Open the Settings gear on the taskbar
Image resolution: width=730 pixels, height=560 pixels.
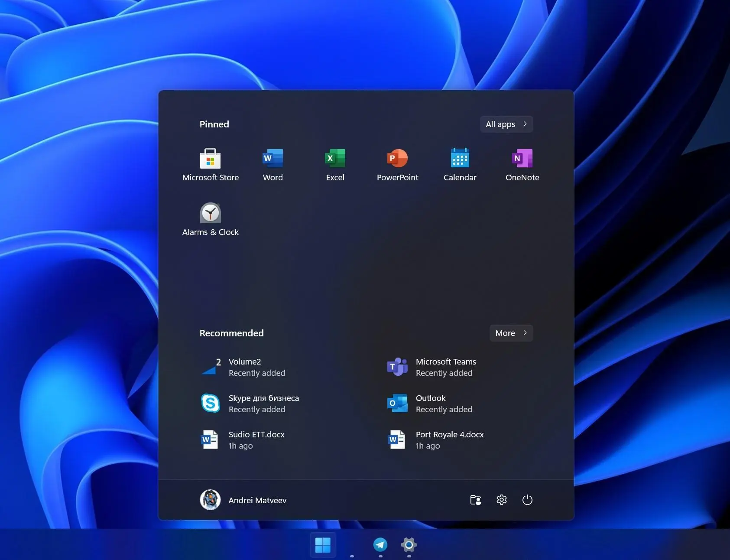(x=409, y=545)
